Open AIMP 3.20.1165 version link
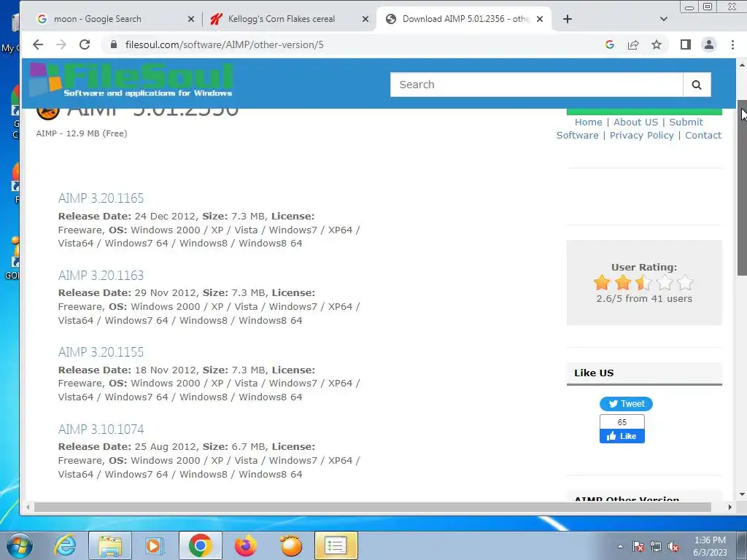Viewport: 747px width, 560px height. click(x=101, y=198)
